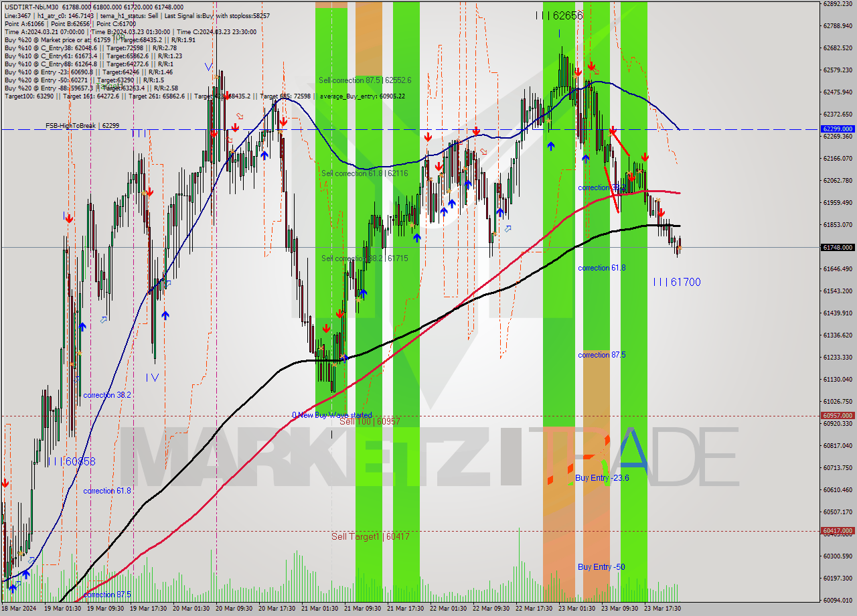Image resolution: width=857 pixels, height=616 pixels.
Task: Click the '18 Mar 2024' date on time axis
Action: (18, 609)
